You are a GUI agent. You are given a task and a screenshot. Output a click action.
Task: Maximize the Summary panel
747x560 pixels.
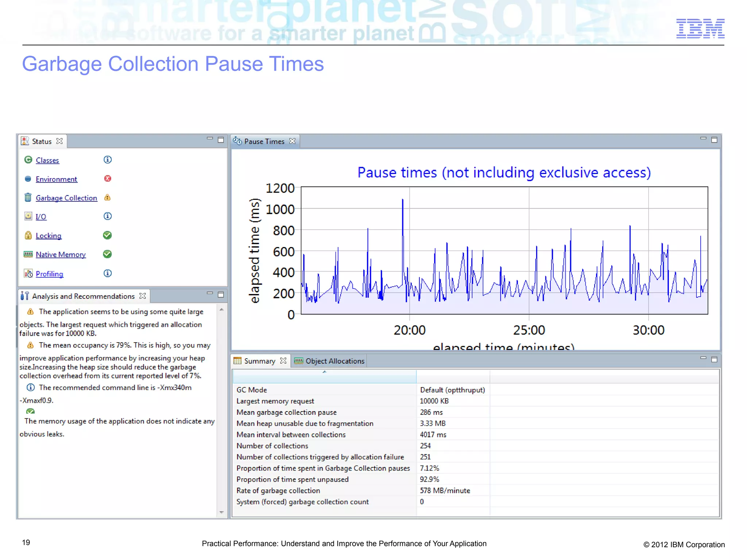(x=714, y=359)
